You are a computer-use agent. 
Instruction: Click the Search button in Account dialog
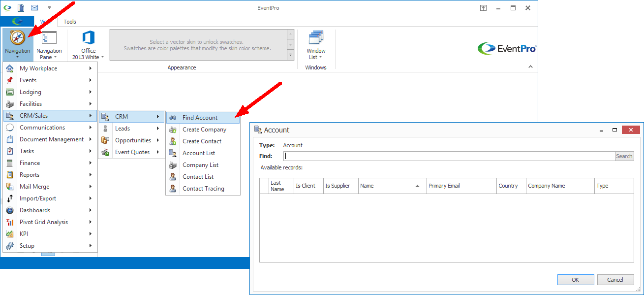pyautogui.click(x=624, y=156)
